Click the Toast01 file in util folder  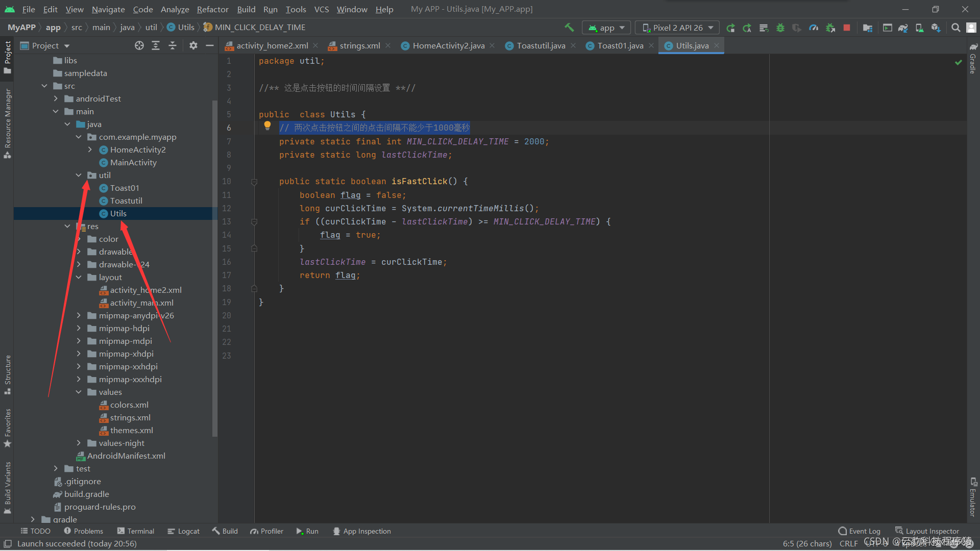pos(123,188)
